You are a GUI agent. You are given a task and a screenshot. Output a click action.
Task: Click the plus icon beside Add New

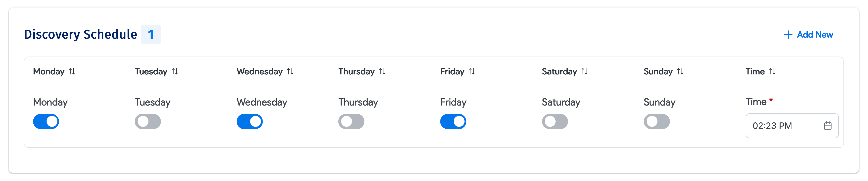[789, 34]
